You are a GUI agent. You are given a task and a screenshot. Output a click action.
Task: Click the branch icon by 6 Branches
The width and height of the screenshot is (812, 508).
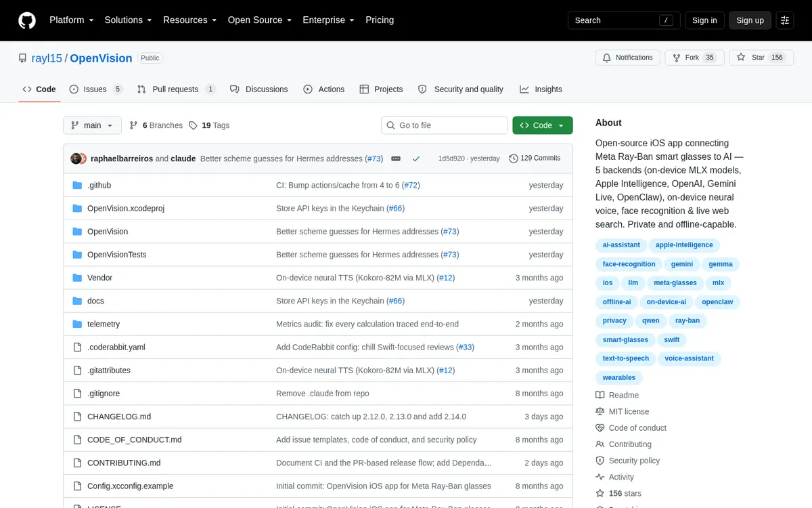click(134, 125)
